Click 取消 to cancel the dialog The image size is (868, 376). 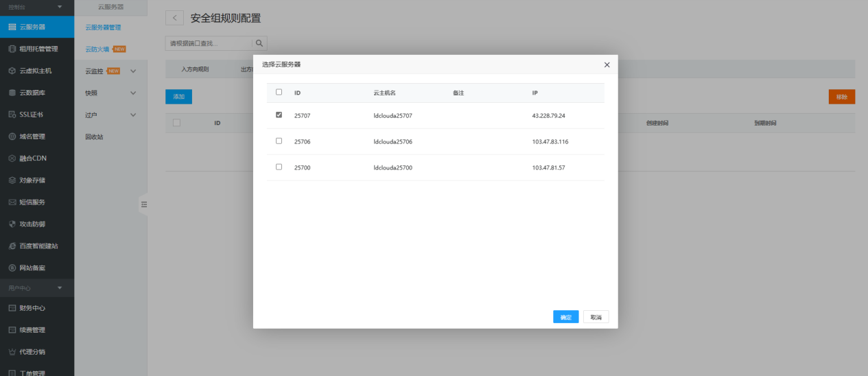(596, 317)
